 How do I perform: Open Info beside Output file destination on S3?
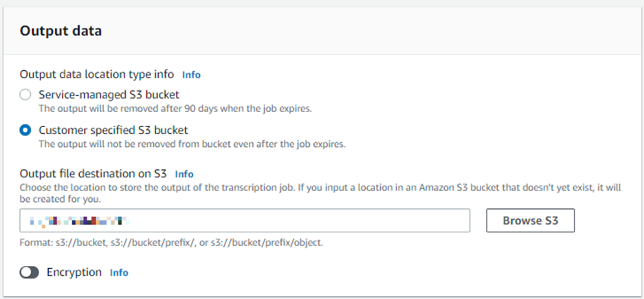pyautogui.click(x=184, y=174)
